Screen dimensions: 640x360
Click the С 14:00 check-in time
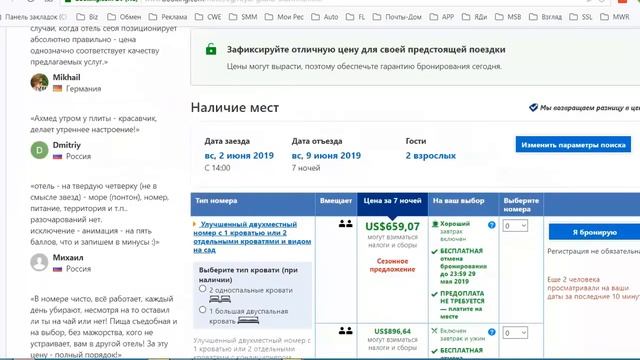coord(217,168)
